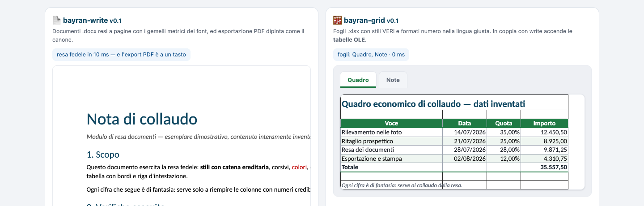Screen dimensions: 644x206
Task: Click the 'Data' column header
Action: tap(465, 123)
